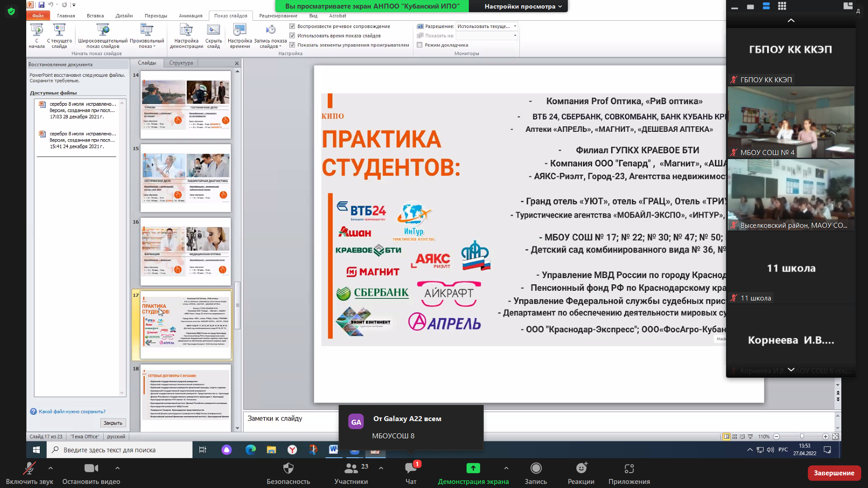This screenshot has width=868, height=488.
Task: Open Zoom Chat with unread badge
Action: point(411,473)
